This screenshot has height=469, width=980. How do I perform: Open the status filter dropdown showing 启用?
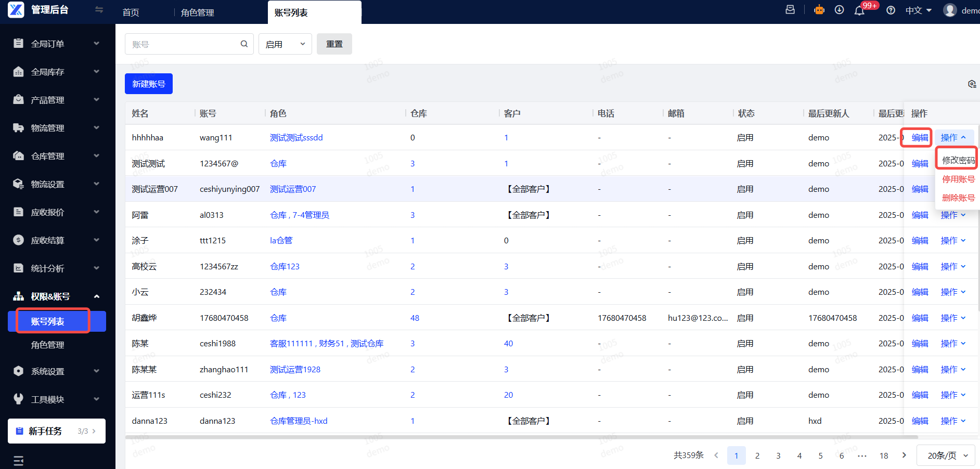tap(285, 44)
